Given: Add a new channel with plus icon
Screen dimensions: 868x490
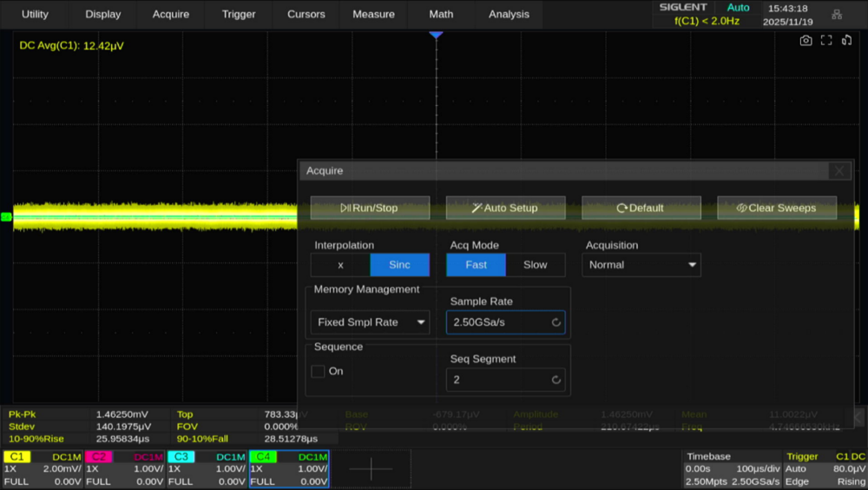Looking at the screenshot, I should [x=371, y=469].
